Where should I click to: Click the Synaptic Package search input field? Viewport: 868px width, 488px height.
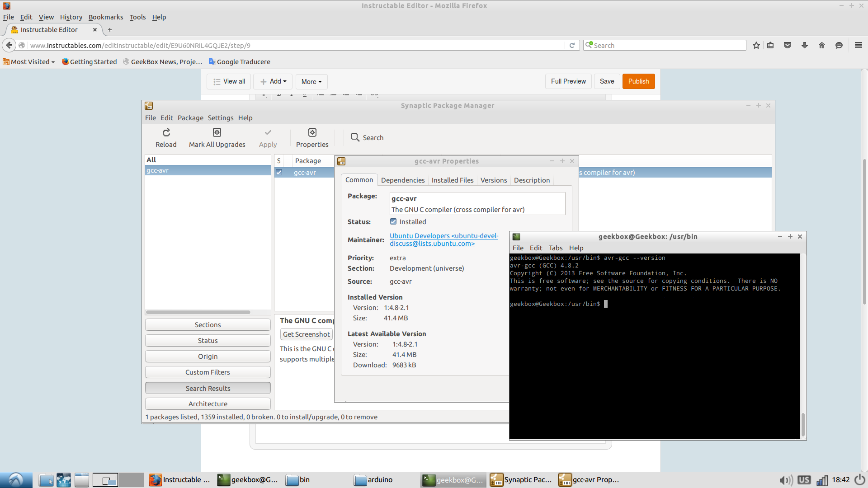point(561,138)
